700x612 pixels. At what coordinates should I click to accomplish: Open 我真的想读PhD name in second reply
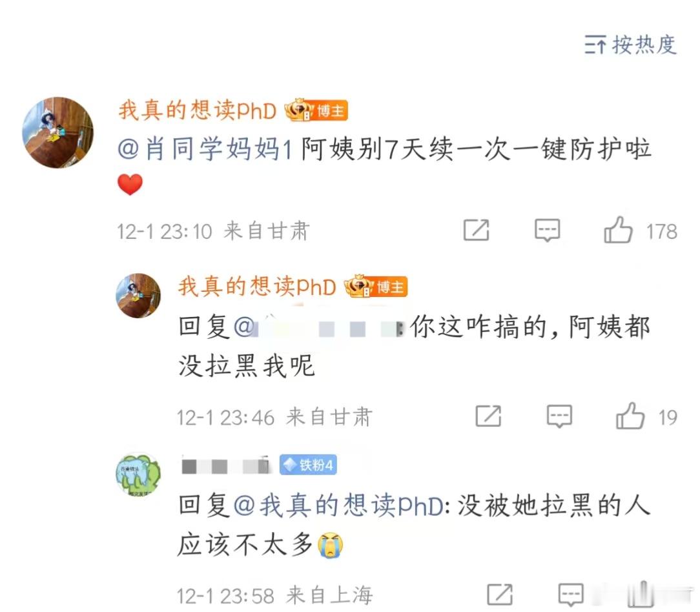point(257,286)
